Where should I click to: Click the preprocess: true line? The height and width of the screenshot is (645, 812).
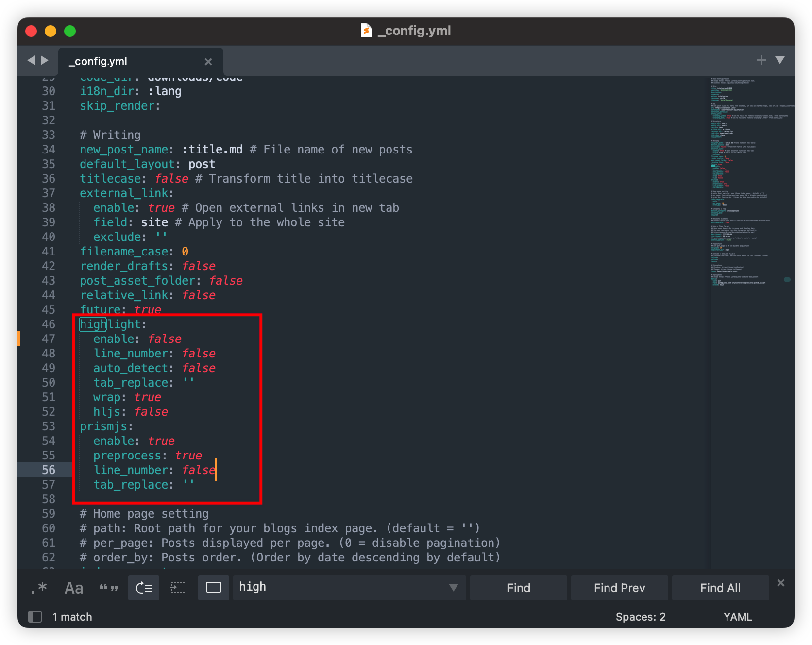[148, 456]
